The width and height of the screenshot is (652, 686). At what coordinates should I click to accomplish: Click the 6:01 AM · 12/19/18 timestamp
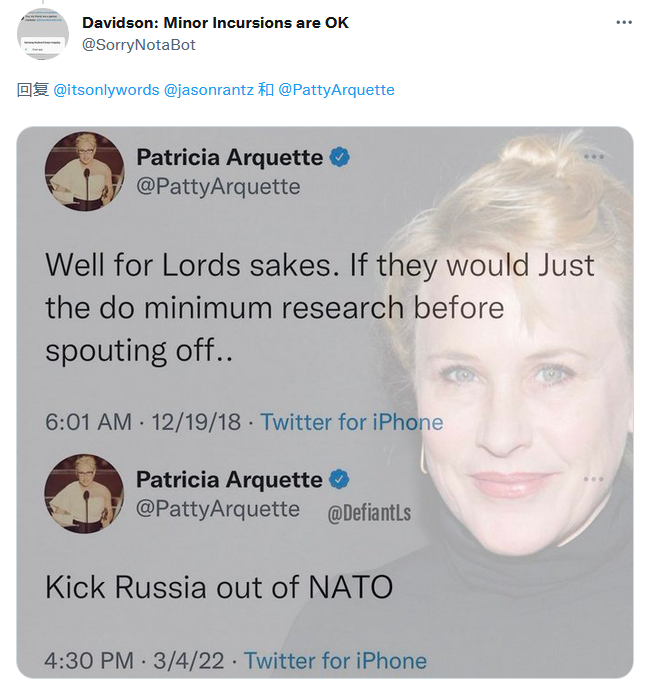pos(143,422)
